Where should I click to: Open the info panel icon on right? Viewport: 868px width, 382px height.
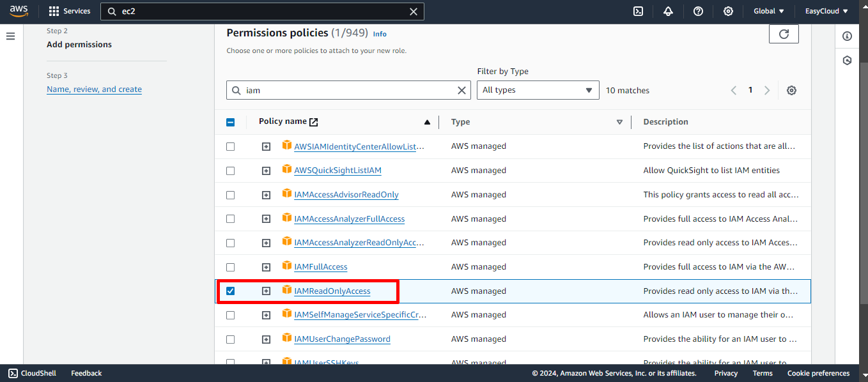click(x=847, y=36)
